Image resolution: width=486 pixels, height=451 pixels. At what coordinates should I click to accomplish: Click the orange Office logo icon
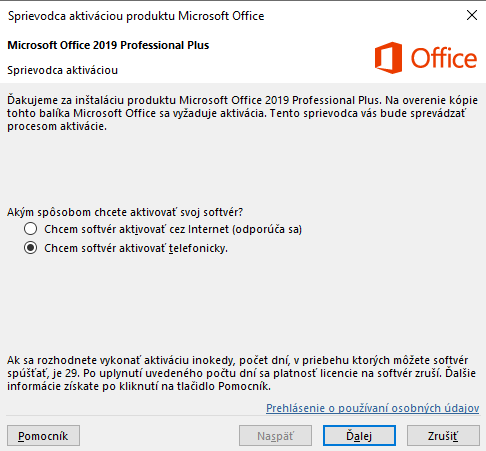click(x=388, y=58)
